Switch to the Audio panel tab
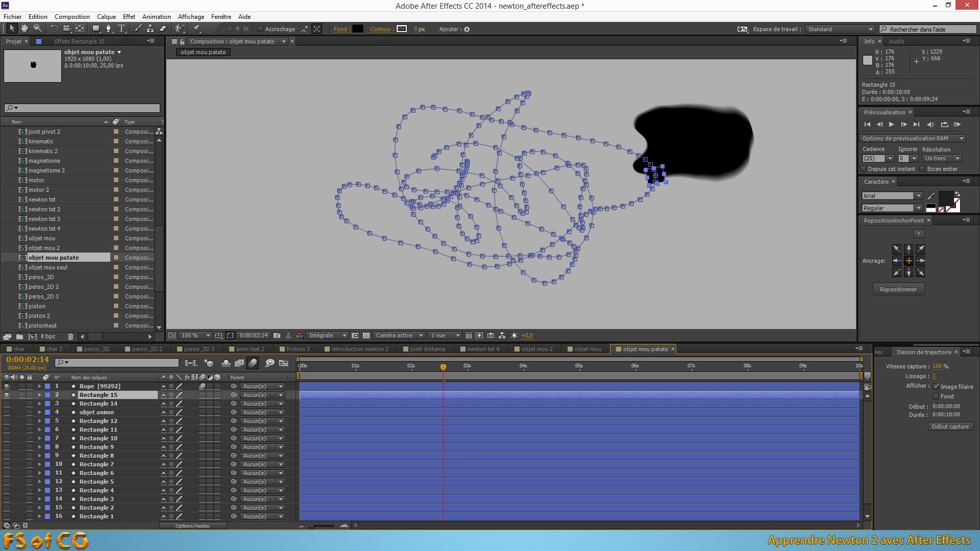The image size is (980, 551). [896, 41]
